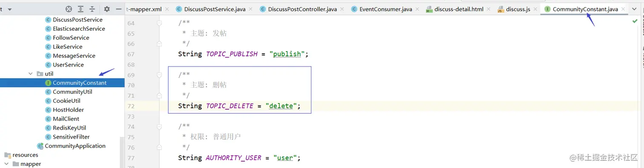Open project panel settings gear
Screen dimensions: 644x168
click(x=107, y=9)
